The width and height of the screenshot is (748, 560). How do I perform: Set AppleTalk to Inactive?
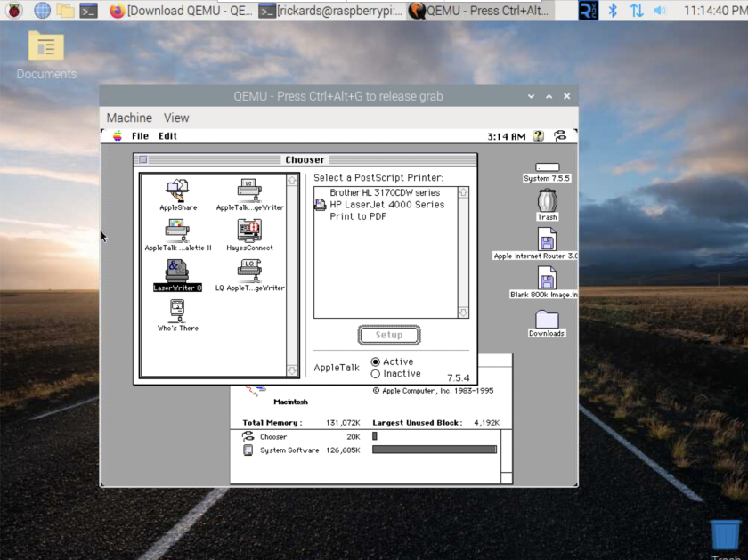(376, 374)
